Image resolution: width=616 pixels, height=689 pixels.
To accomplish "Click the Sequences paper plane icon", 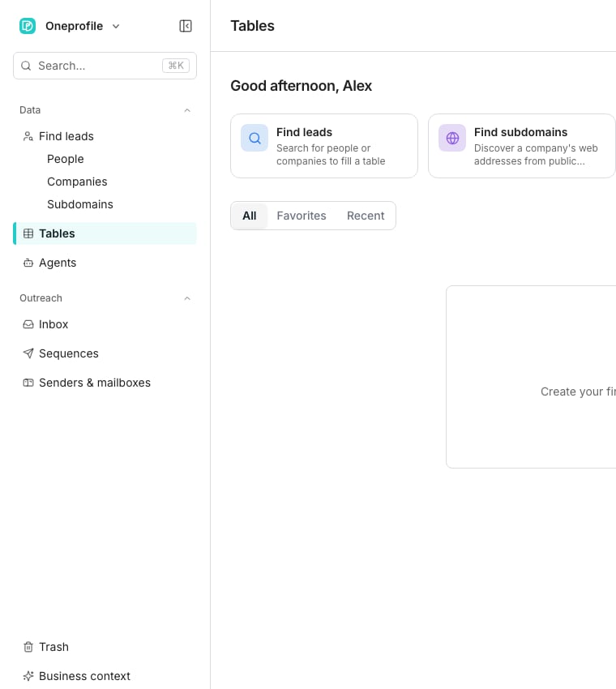I will (28, 353).
